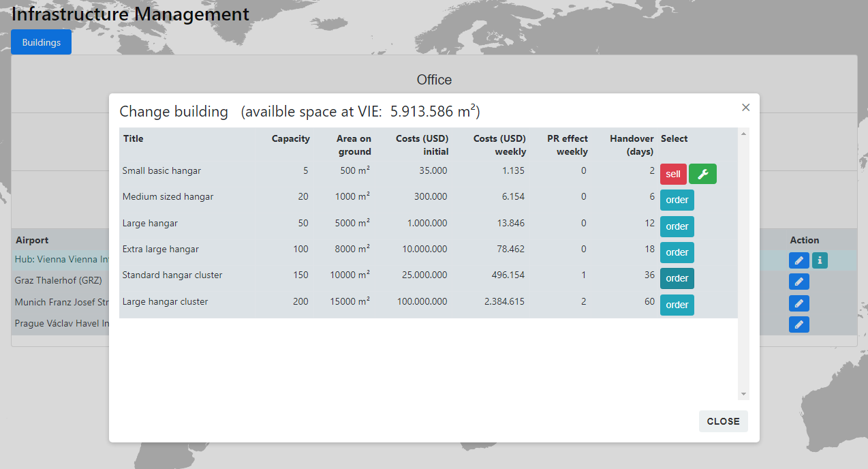Edit the Munich Franz Josef row via pencil icon
The image size is (868, 469).
[799, 303]
